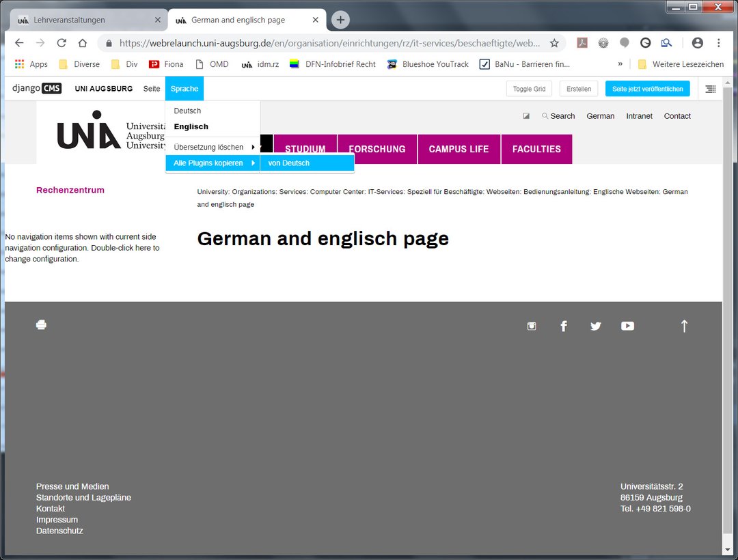Open the Kontakt footer link
Viewport: 738px width, 560px height.
click(x=51, y=509)
